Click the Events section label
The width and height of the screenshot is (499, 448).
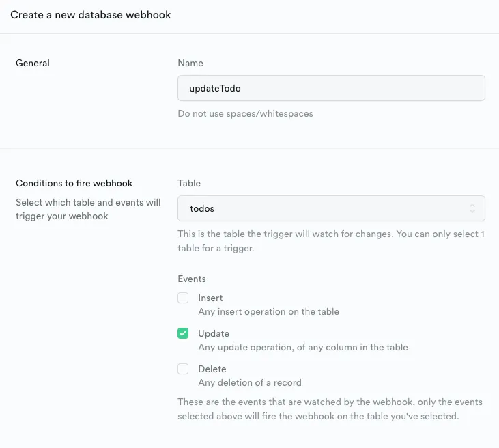(x=192, y=279)
